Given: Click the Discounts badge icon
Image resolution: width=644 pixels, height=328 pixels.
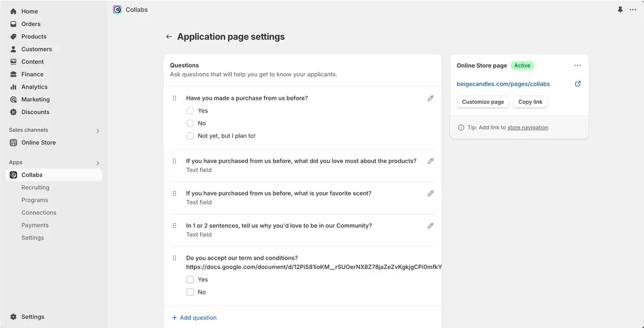Looking at the screenshot, I should (13, 112).
